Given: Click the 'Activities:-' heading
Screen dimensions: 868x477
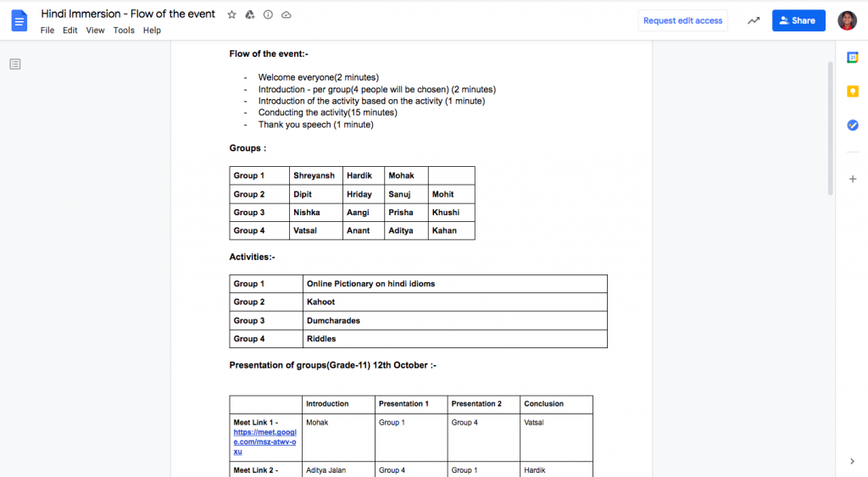Looking at the screenshot, I should 252,257.
